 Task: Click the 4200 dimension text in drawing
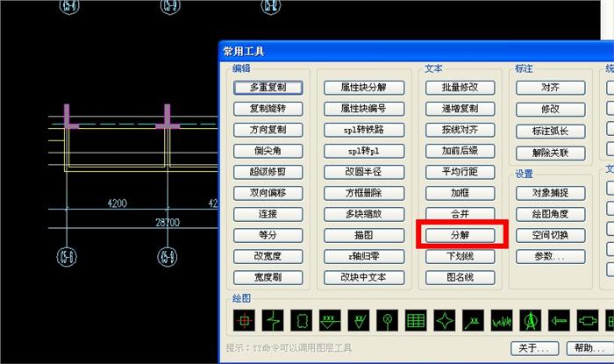[117, 203]
